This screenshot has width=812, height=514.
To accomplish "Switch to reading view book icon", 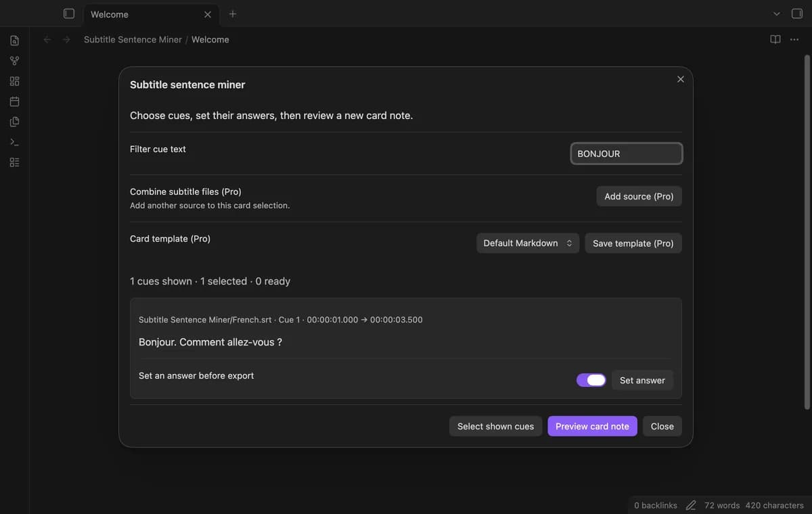I will tap(775, 39).
